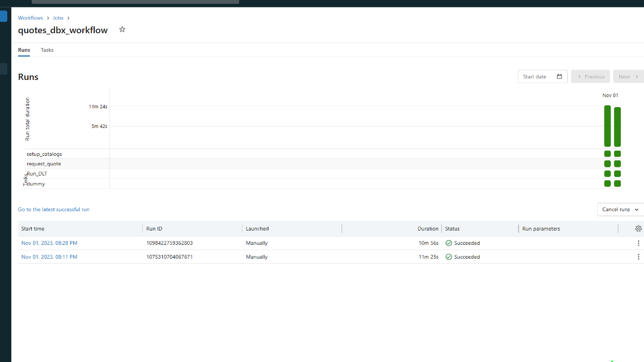Switch to the Tasks tab
Viewport: 644px width, 362px height.
[x=47, y=50]
